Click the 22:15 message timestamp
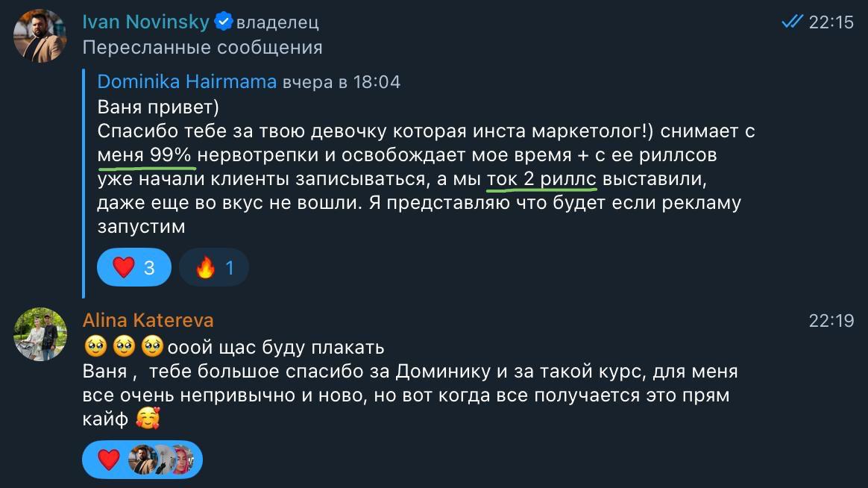 tap(831, 22)
